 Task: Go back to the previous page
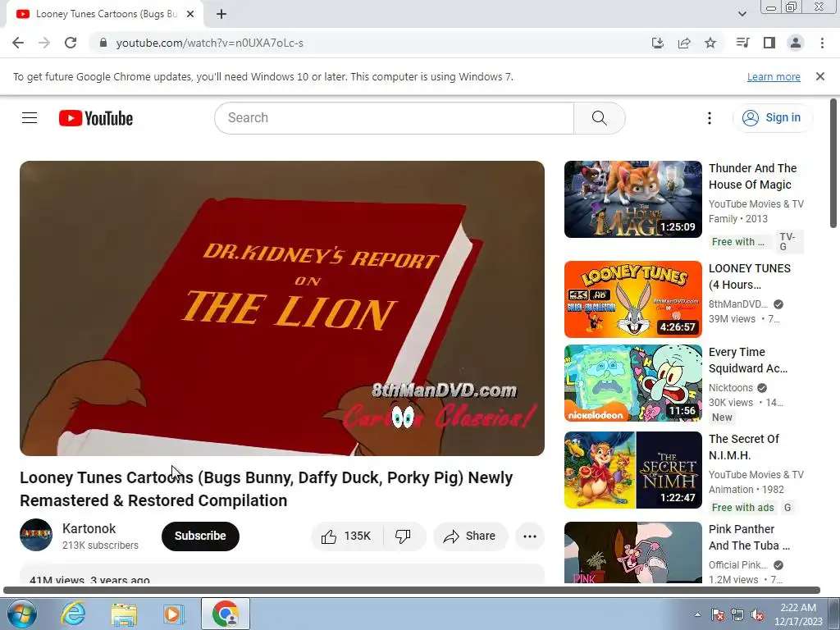[18, 43]
